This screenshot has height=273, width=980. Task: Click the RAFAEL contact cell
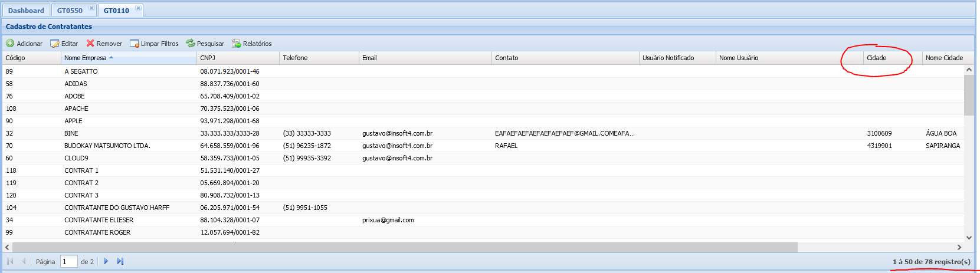pyautogui.click(x=565, y=146)
